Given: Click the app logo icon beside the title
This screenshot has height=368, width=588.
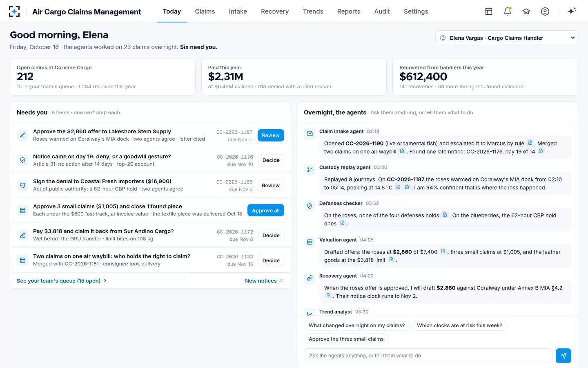Looking at the screenshot, I should pos(14,11).
